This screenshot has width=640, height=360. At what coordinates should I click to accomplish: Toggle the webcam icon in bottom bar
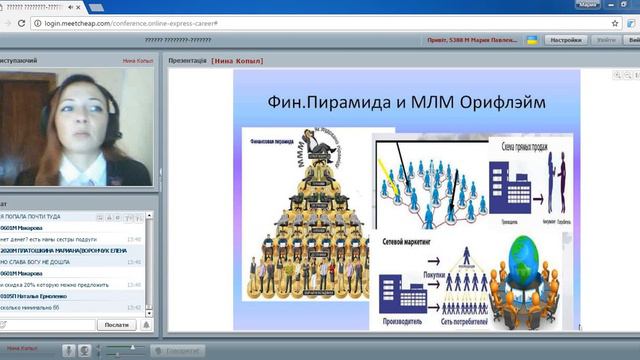click(84, 351)
